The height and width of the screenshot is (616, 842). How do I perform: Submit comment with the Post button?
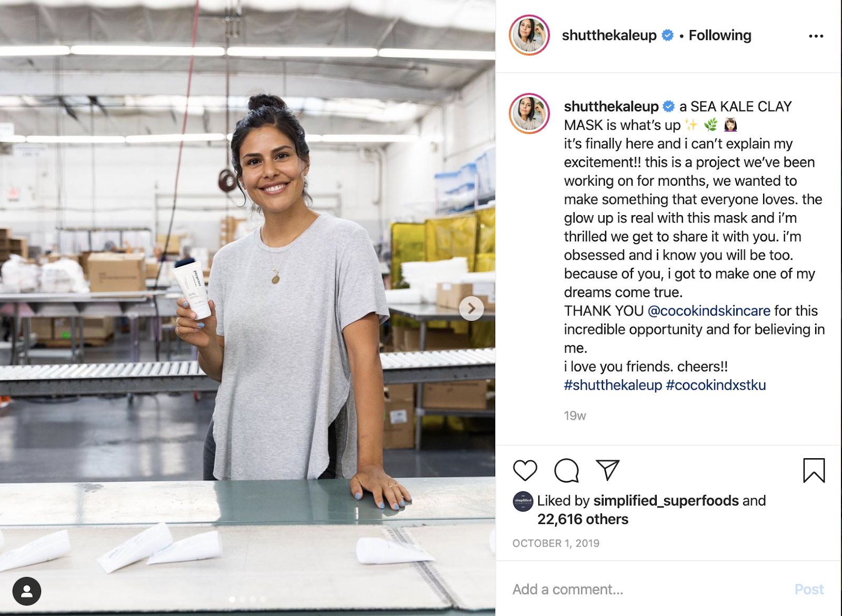click(x=809, y=589)
